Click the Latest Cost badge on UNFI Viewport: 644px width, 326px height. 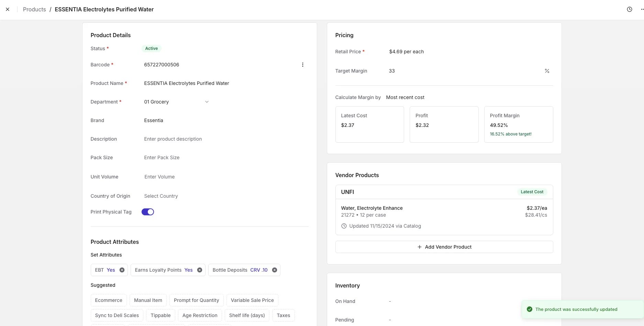point(532,192)
